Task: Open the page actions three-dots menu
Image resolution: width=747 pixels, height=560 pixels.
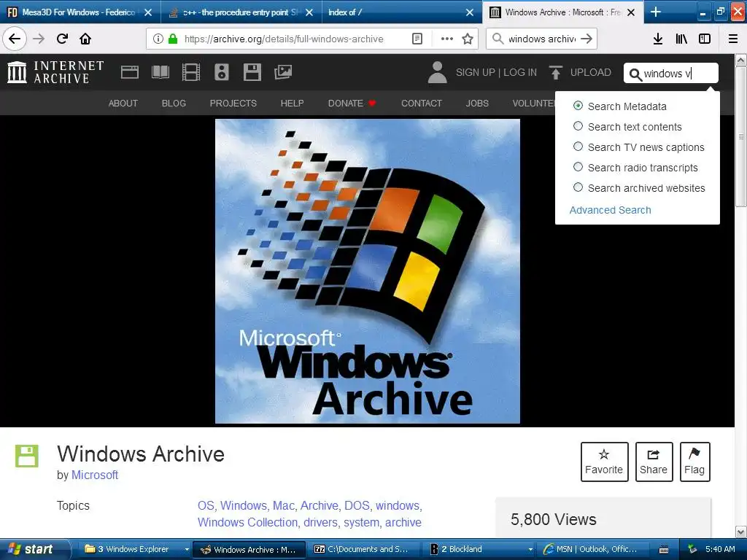Action: 447,39
